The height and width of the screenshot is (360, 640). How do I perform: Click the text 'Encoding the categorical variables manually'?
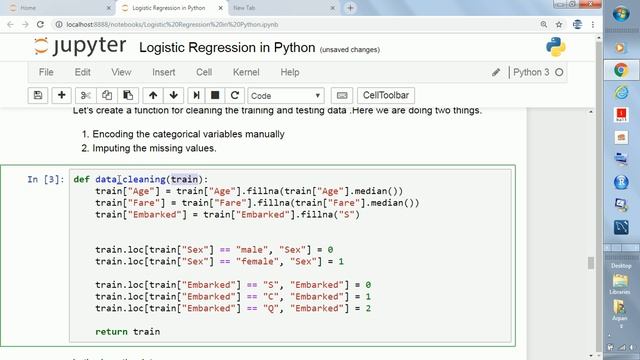(x=188, y=134)
